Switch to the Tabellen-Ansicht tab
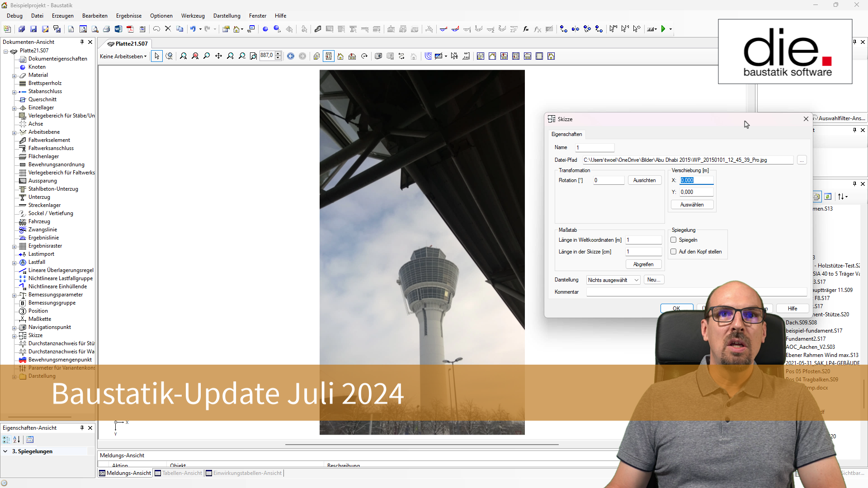Image resolution: width=868 pixels, height=488 pixels. tap(179, 473)
